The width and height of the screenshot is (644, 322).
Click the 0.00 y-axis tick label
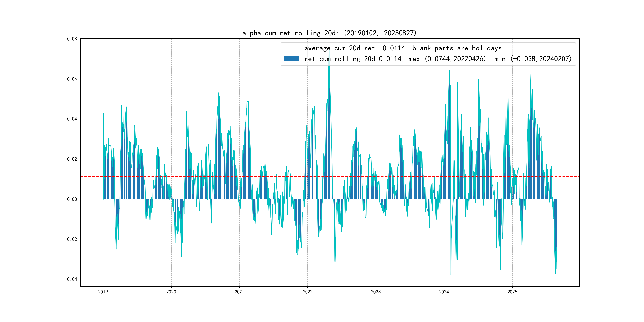click(x=72, y=199)
